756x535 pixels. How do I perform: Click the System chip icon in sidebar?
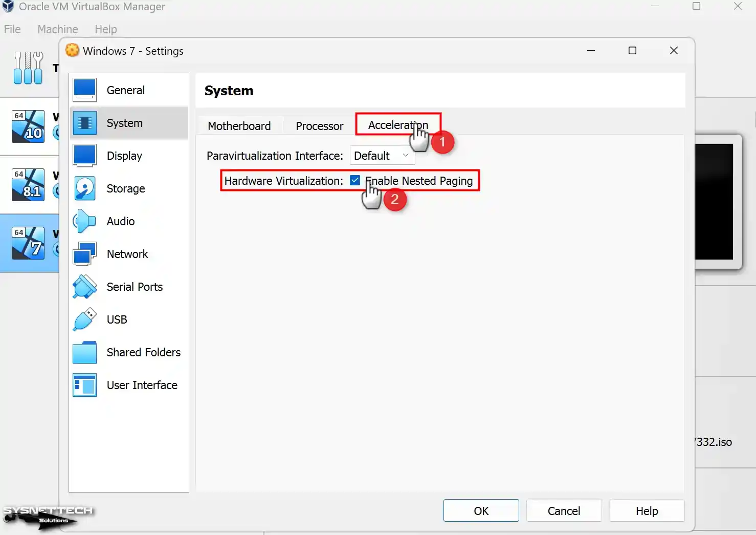(84, 123)
